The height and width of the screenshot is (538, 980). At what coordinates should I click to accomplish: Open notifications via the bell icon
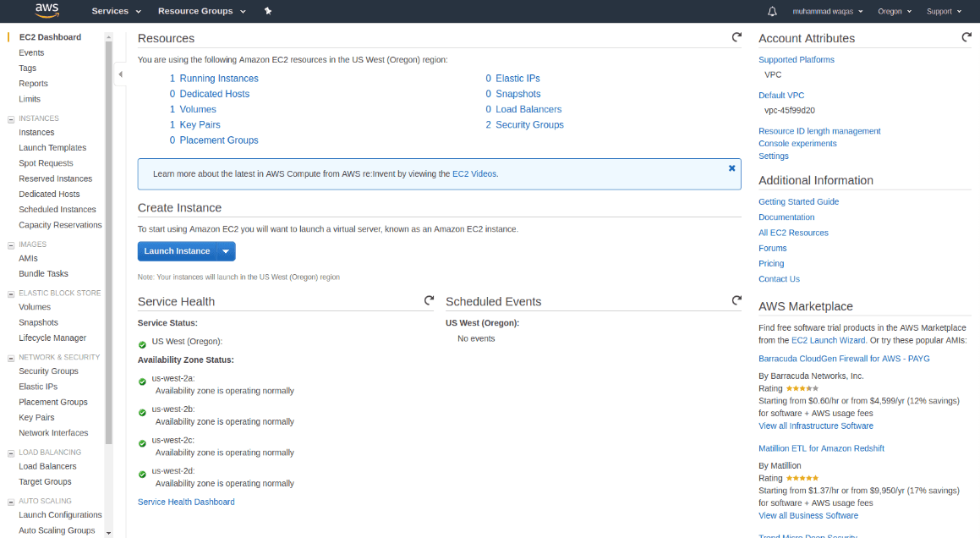click(x=772, y=11)
